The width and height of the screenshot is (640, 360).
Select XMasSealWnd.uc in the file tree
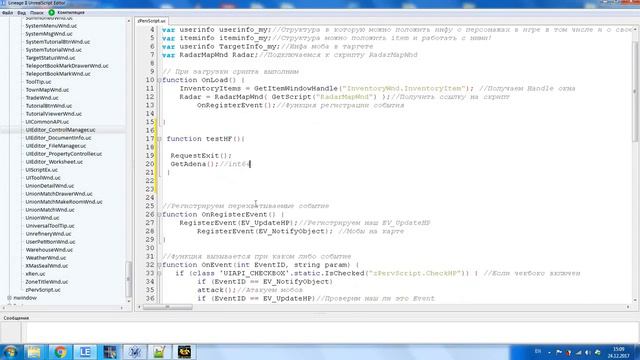47,266
